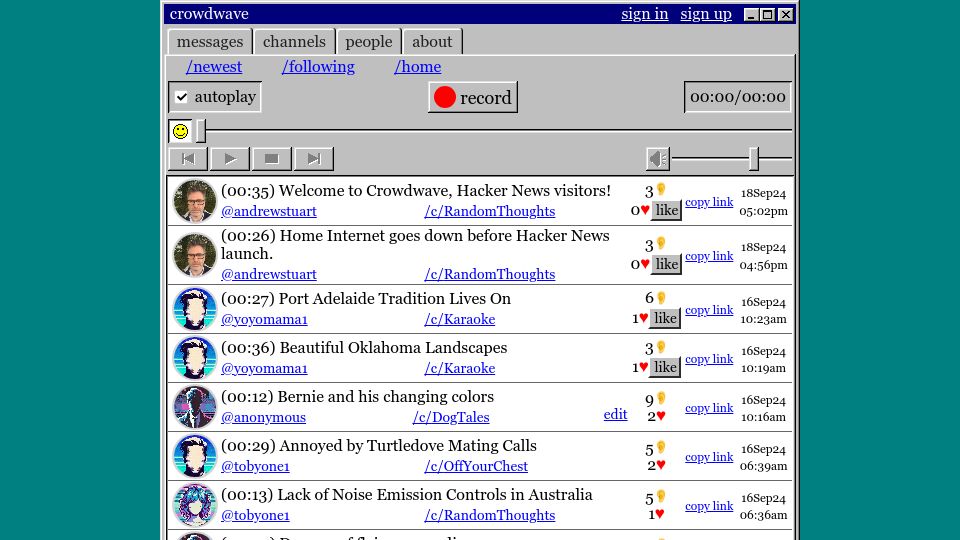Start recording with the record button
This screenshot has height=540, width=960.
click(473, 97)
